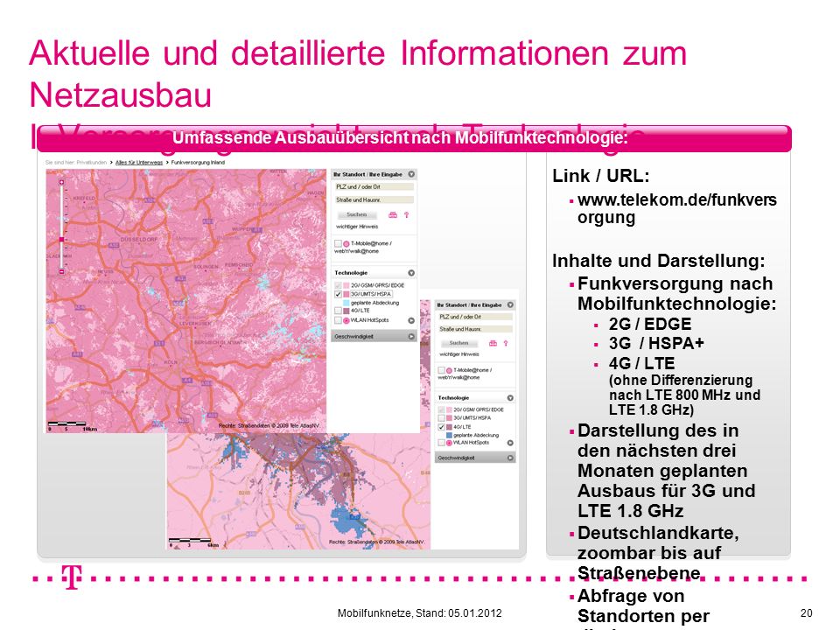Click T-Mobile@home pink circle icon, upper panel
This screenshot has width=840, height=630.
(346, 244)
